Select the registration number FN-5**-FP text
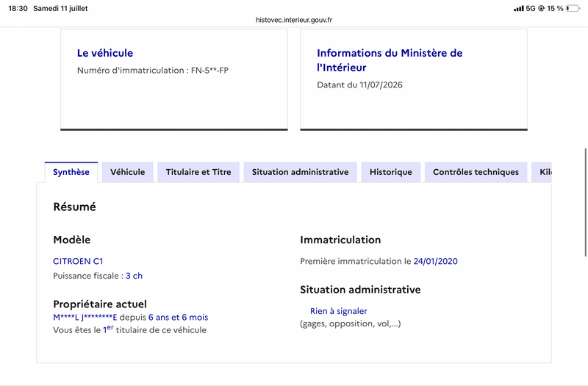The width and height of the screenshot is (588, 386). [x=209, y=70]
